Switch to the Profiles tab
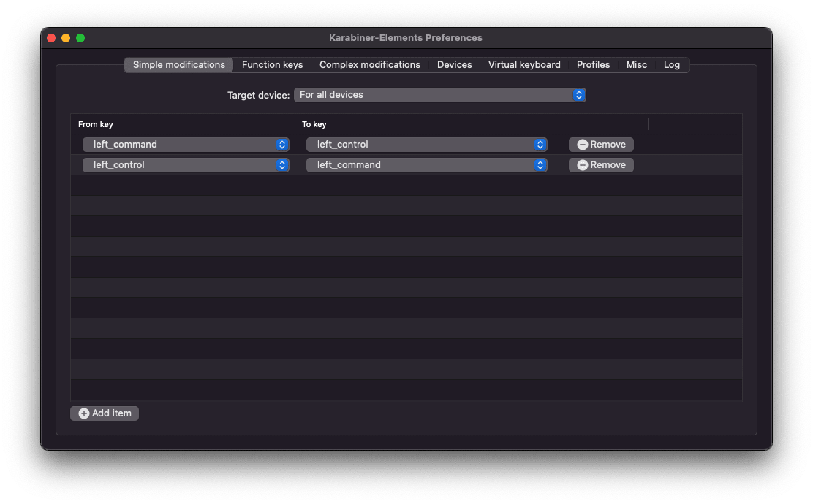Screen dimensions: 813x504 [x=593, y=65]
